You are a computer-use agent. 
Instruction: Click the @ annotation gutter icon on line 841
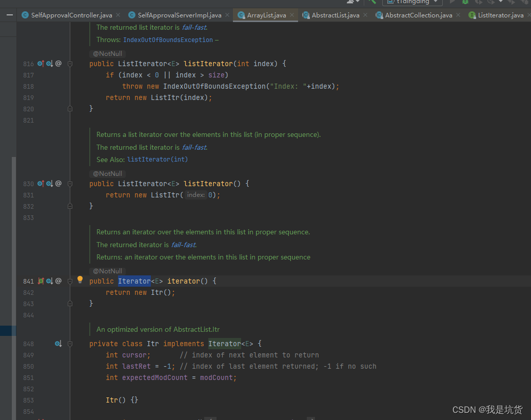[58, 281]
